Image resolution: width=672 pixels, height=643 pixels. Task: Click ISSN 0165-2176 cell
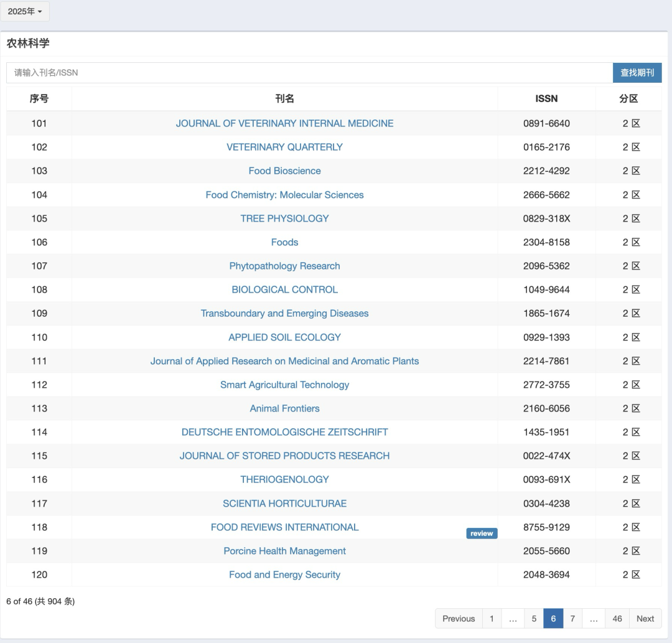tap(546, 147)
